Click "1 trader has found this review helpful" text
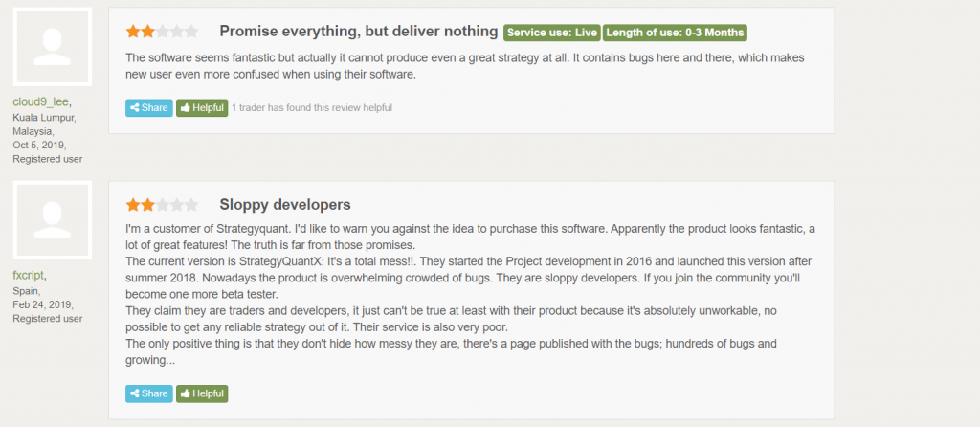The width and height of the screenshot is (980, 427). pos(312,107)
